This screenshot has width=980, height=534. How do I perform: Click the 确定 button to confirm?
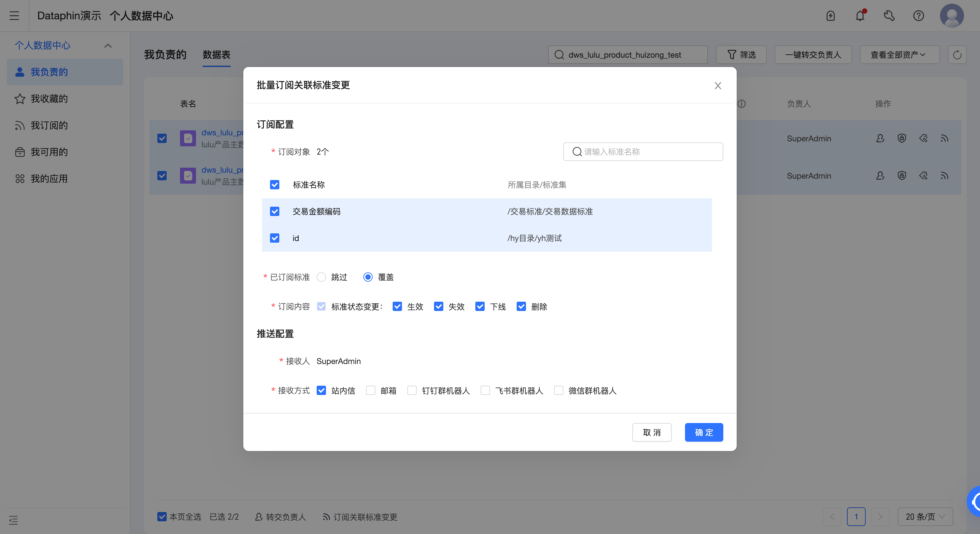pos(703,432)
